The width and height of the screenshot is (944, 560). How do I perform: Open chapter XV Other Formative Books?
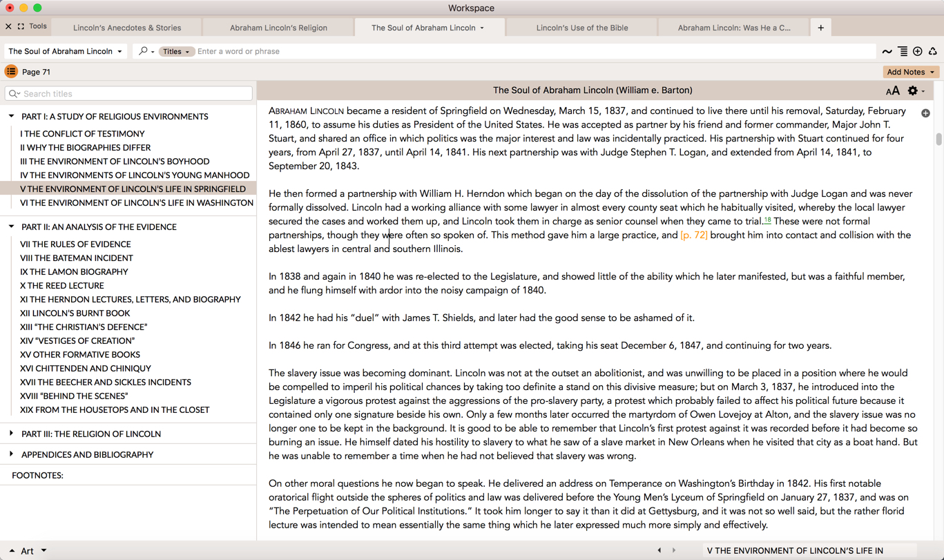tap(80, 354)
